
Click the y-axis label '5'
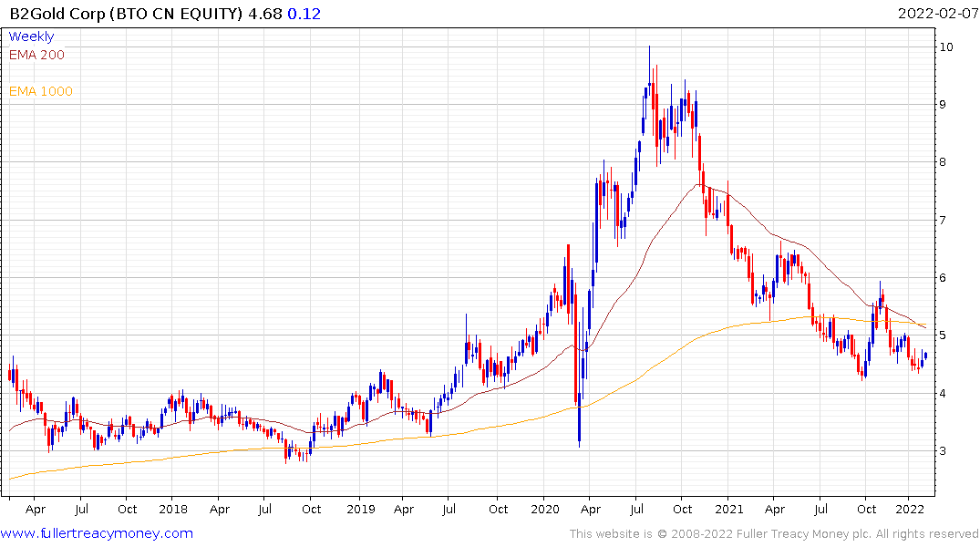[942, 335]
